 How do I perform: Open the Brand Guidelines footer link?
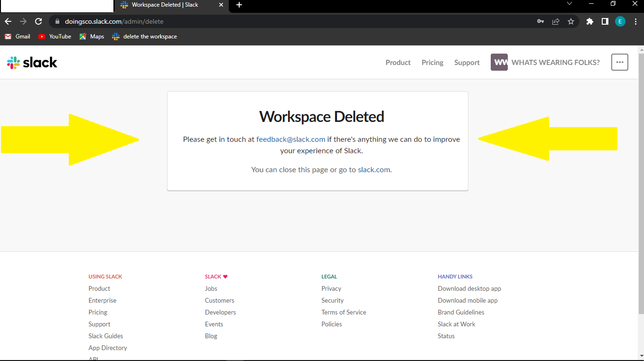(461, 312)
